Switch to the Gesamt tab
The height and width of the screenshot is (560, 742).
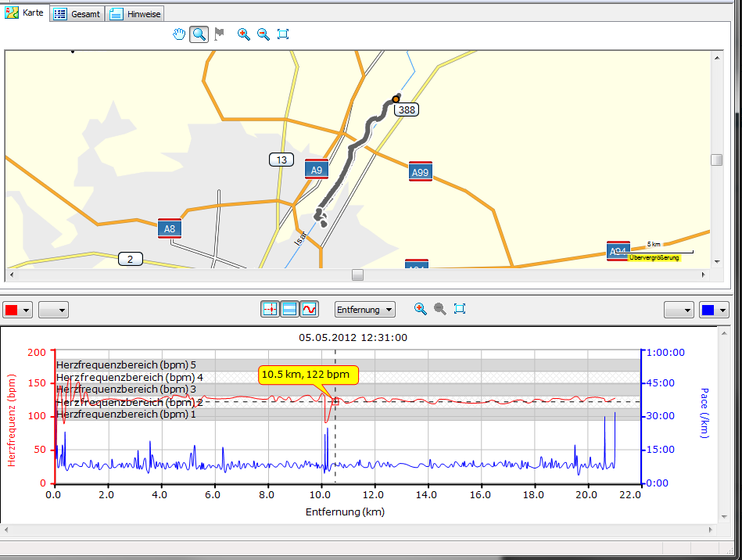pyautogui.click(x=77, y=14)
